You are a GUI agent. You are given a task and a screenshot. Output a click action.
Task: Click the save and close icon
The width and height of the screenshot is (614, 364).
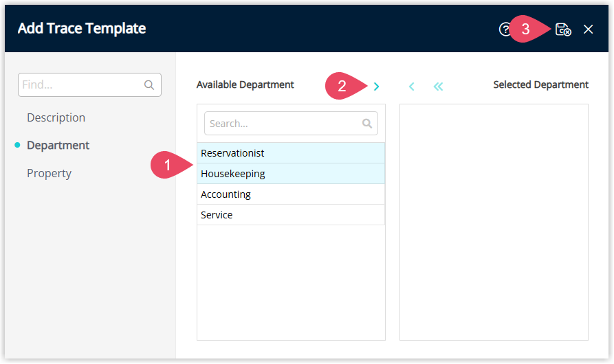pos(563,30)
